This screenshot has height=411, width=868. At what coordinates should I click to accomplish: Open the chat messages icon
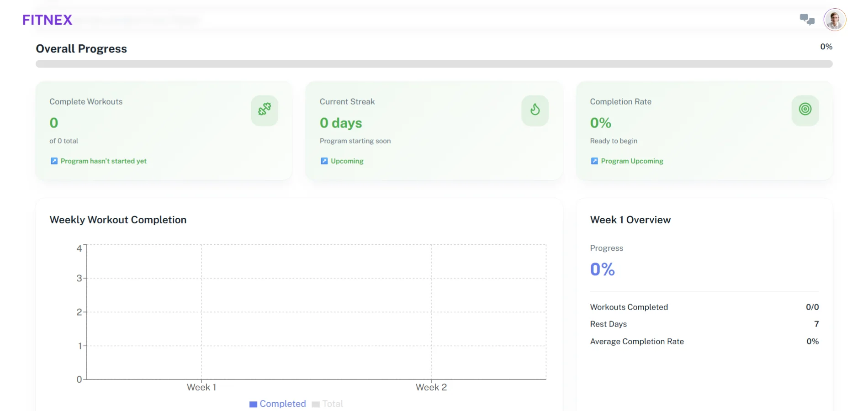pyautogui.click(x=807, y=20)
